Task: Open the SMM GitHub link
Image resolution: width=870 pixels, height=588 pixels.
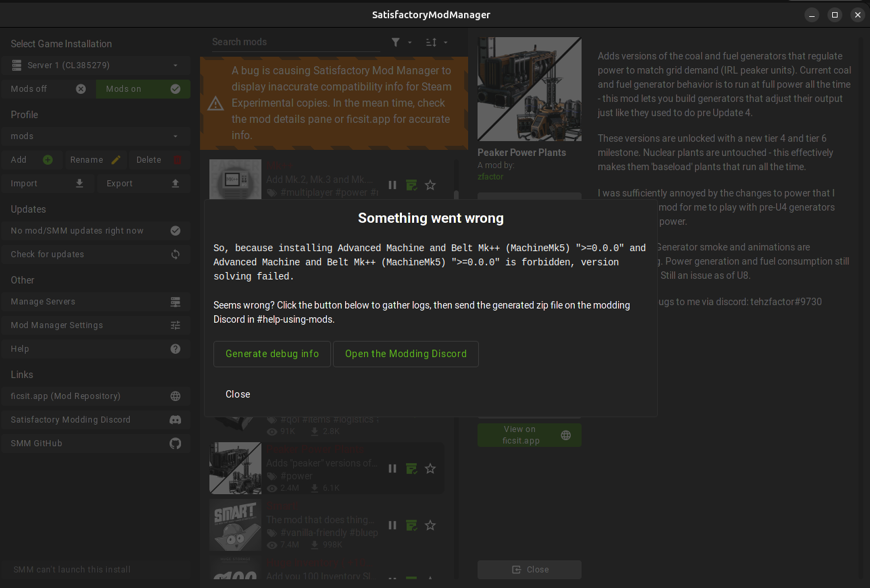Action: tap(95, 444)
